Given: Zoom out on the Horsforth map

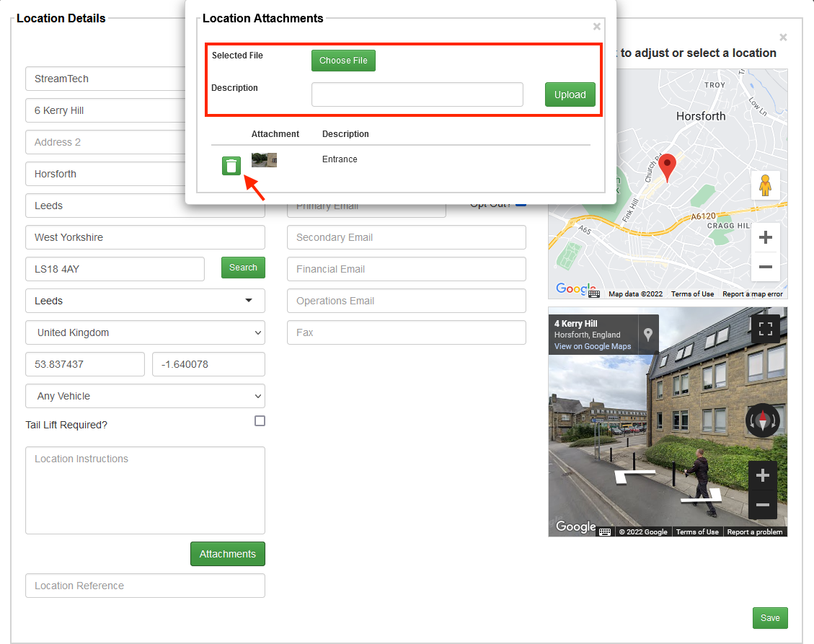Looking at the screenshot, I should (765, 267).
